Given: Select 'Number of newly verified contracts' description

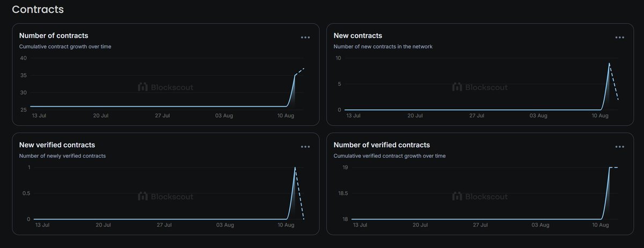Looking at the screenshot, I should click(62, 156).
